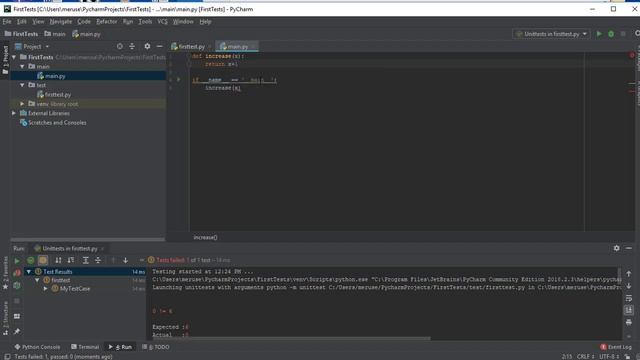Image resolution: width=640 pixels, height=360 pixels.
Task: Toggle scroll-to-end in console sidebar
Action: pos(629,311)
